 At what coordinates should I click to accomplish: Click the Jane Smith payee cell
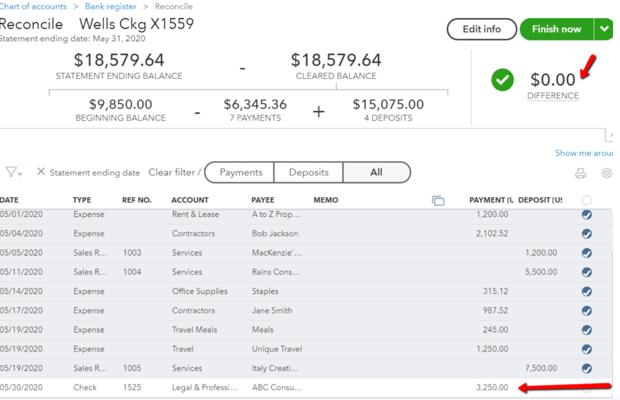[272, 310]
